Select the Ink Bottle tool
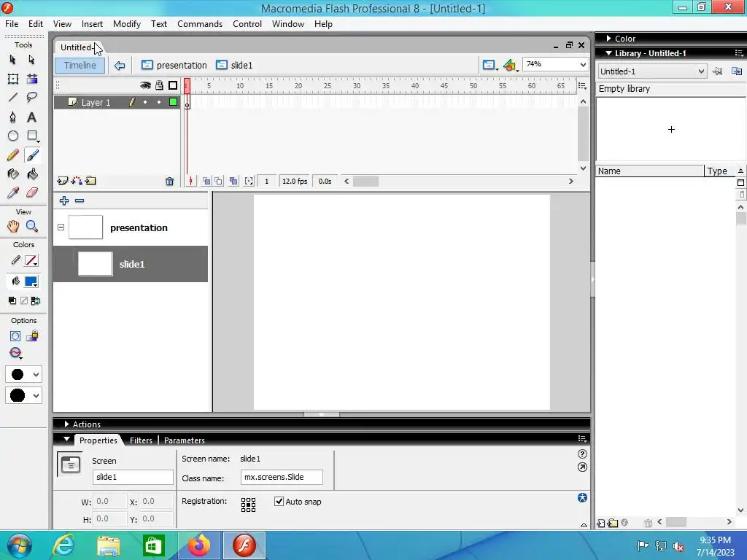This screenshot has width=747, height=560. [x=13, y=174]
